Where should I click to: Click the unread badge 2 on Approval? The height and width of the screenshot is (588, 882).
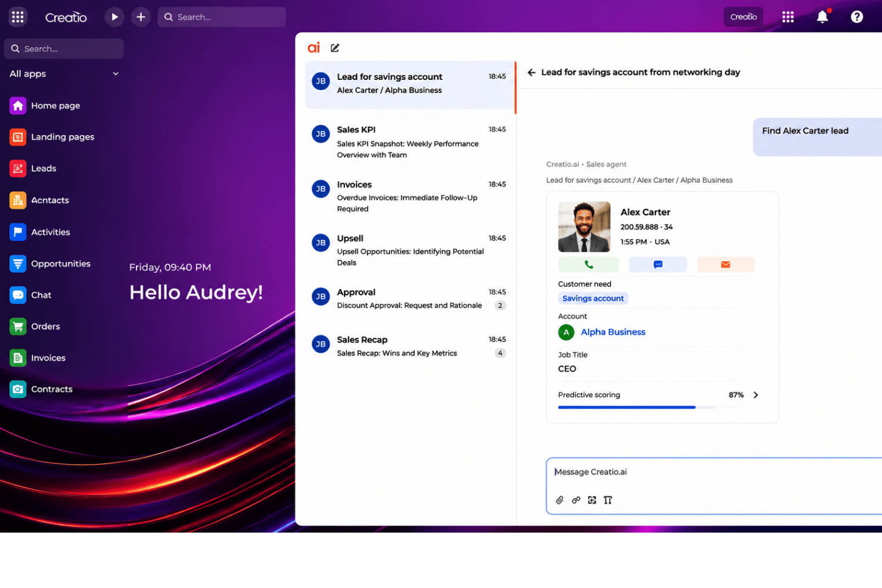coord(500,306)
